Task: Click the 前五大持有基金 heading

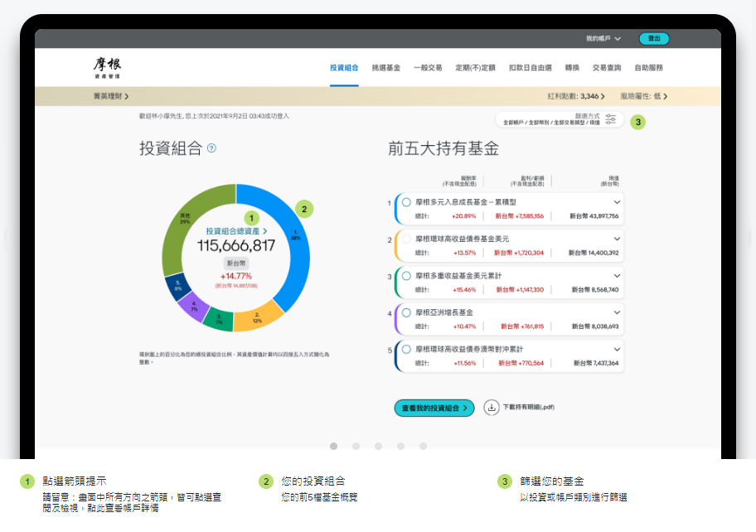Action: [x=443, y=148]
